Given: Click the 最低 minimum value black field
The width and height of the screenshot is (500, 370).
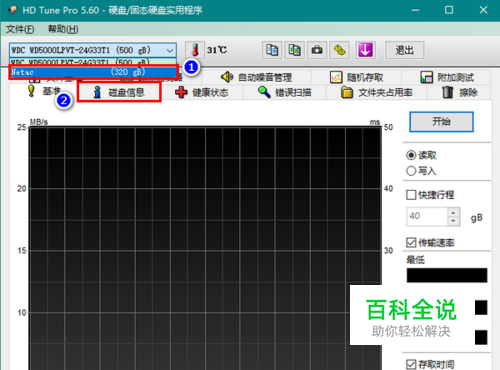Looking at the screenshot, I should [447, 275].
